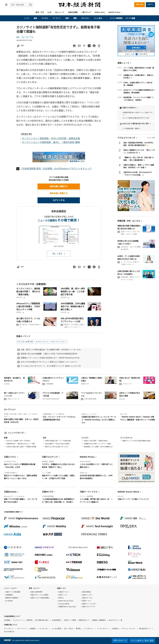This screenshot has width=159, height=644.
Task: Open the LIVE menu item
Action: 49,12
